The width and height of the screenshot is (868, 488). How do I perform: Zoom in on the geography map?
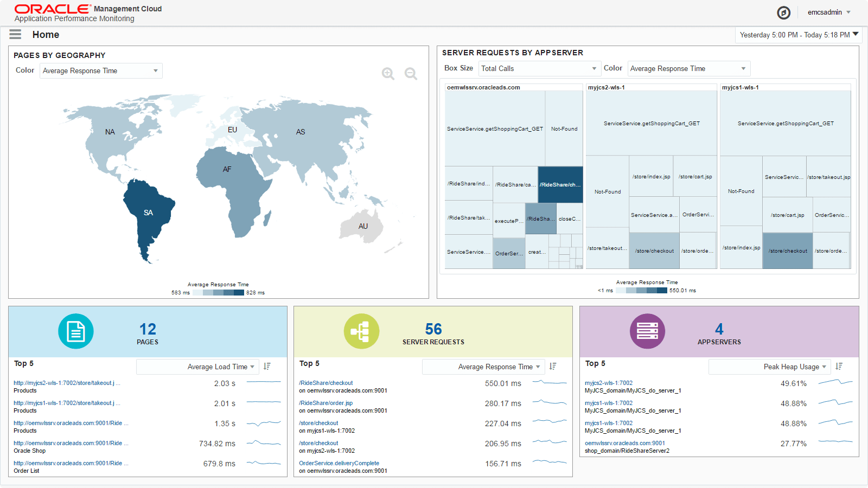tap(388, 74)
